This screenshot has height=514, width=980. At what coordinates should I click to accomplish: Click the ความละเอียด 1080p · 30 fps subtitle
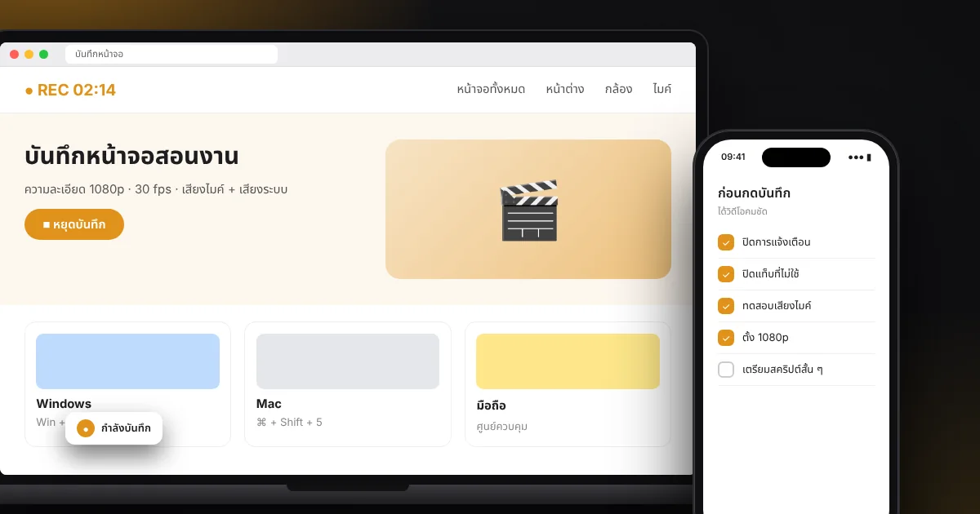(156, 189)
